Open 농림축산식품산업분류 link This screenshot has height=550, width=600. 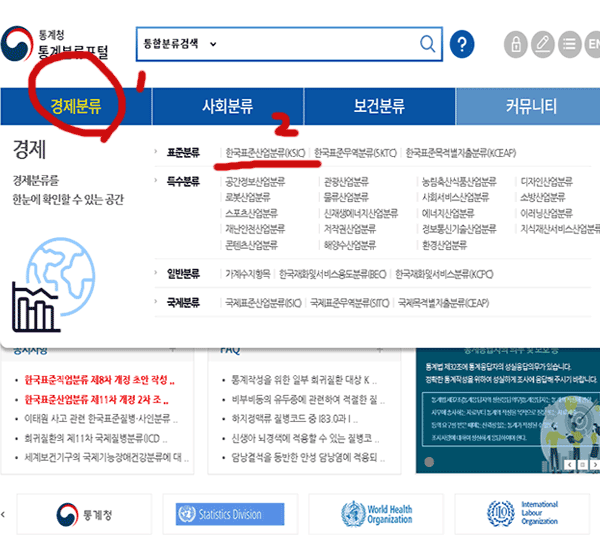point(459,181)
